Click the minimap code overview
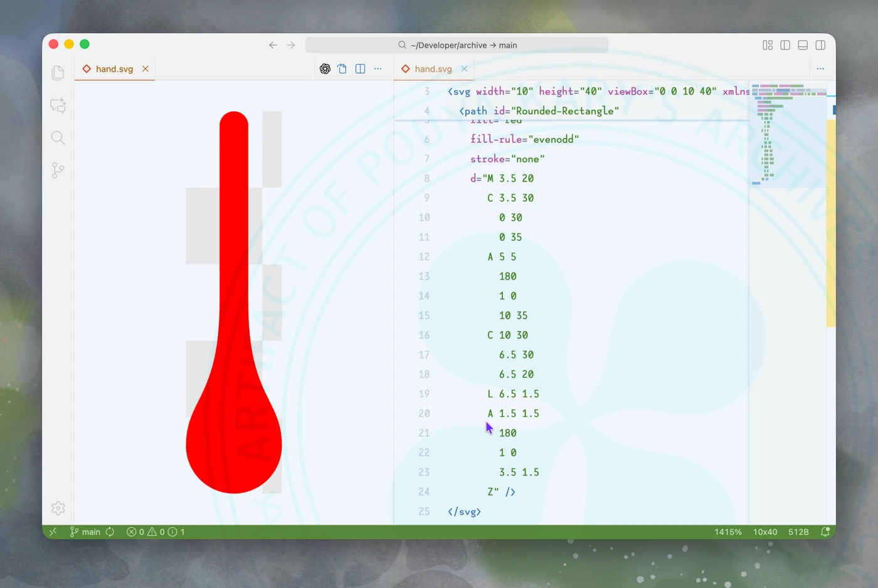878x588 pixels. click(788, 134)
